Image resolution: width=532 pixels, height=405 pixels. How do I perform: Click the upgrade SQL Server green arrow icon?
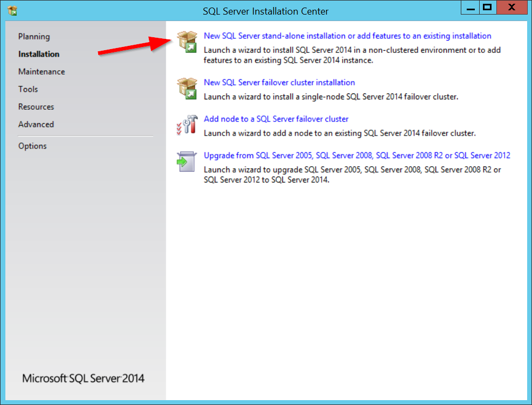187,161
